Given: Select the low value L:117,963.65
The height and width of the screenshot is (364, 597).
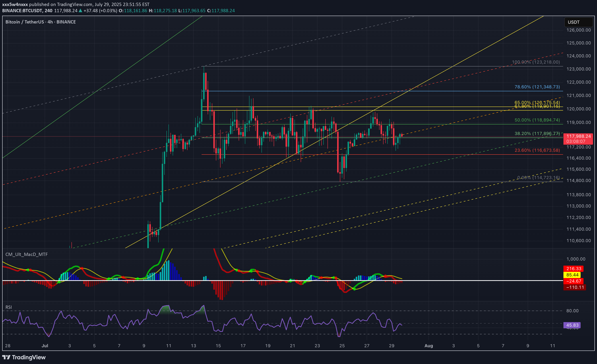Looking at the screenshot, I should [192, 11].
